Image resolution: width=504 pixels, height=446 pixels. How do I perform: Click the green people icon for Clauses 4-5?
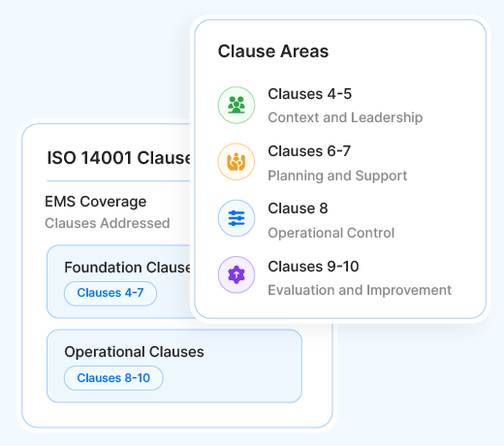click(x=236, y=105)
